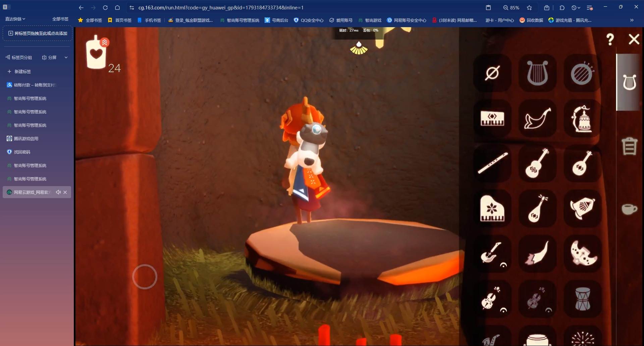
Task: Open the 腾讯游戏信用 sidebar tab
Action: (x=37, y=138)
